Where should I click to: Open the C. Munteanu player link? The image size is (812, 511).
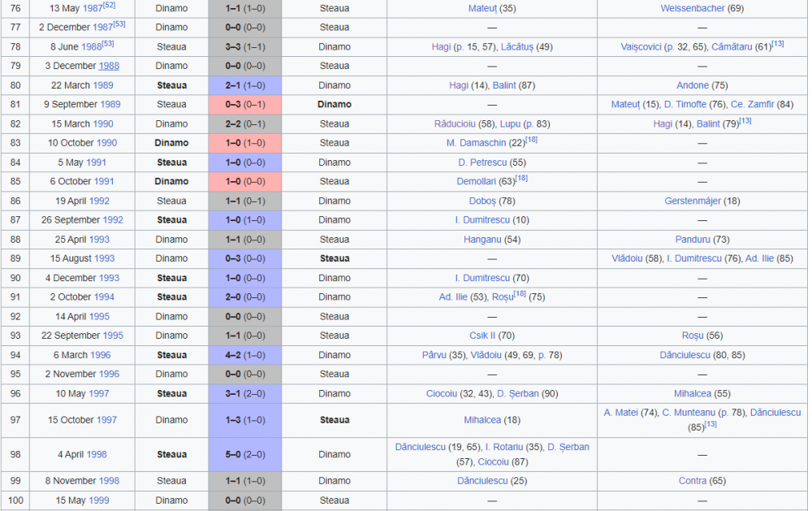point(689,413)
